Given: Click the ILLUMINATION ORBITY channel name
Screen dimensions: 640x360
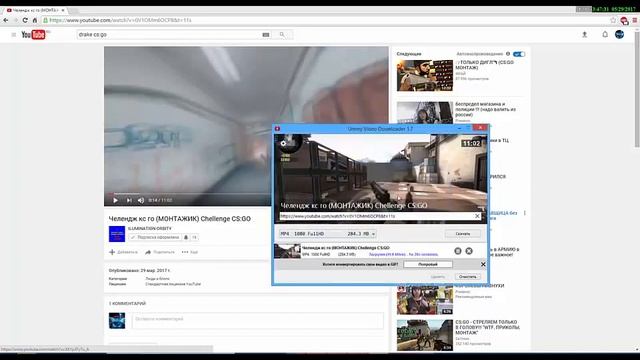Looking at the screenshot, I should (150, 229).
